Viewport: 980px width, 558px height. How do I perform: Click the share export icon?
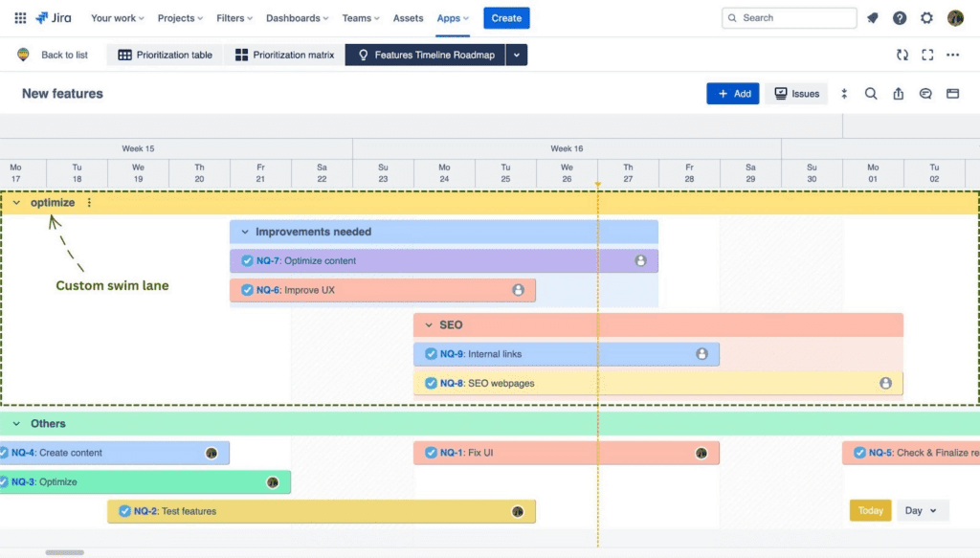[x=898, y=94]
